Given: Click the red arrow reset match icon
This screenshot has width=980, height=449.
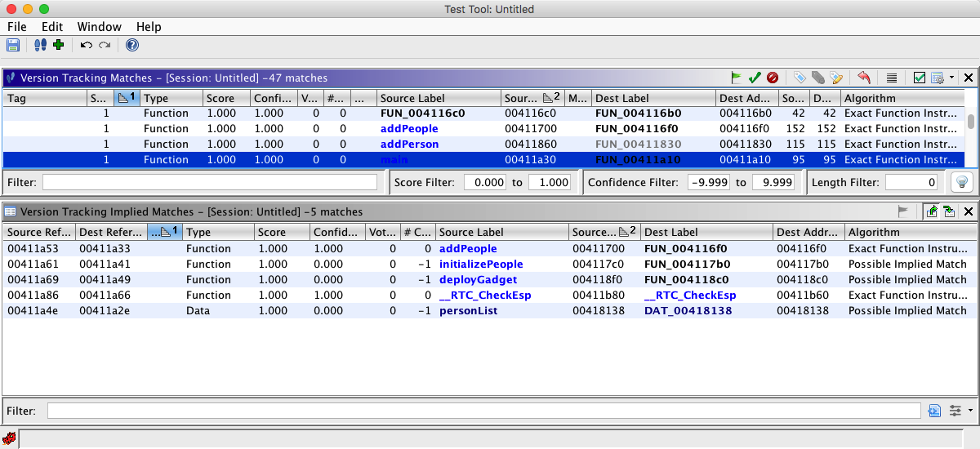Looking at the screenshot, I should pos(864,78).
